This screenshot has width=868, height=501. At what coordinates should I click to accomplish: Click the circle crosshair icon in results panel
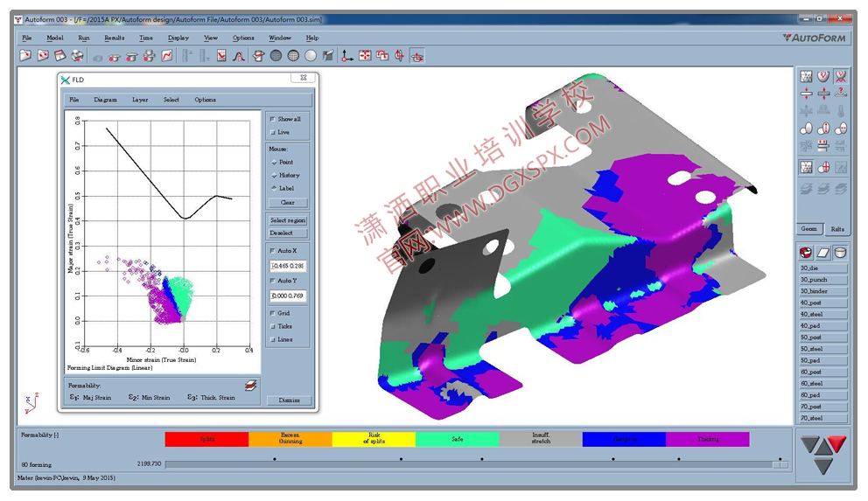[823, 167]
